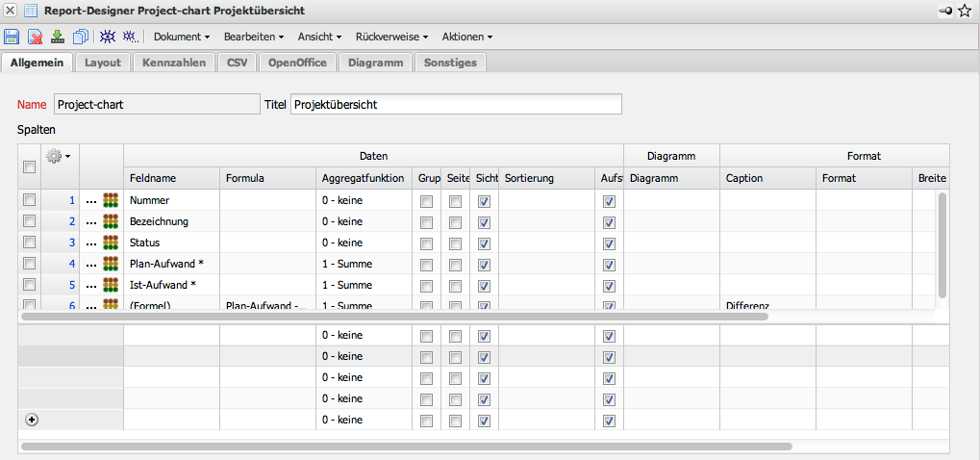The height and width of the screenshot is (460, 980).
Task: Click the blue floppy-disk save icon
Action: [12, 37]
